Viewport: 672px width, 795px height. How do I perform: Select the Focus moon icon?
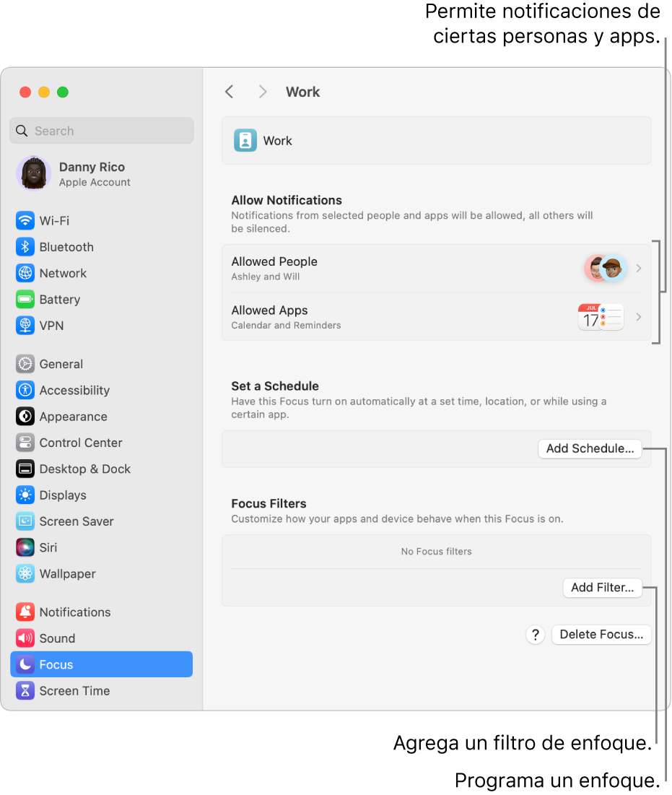[25, 665]
